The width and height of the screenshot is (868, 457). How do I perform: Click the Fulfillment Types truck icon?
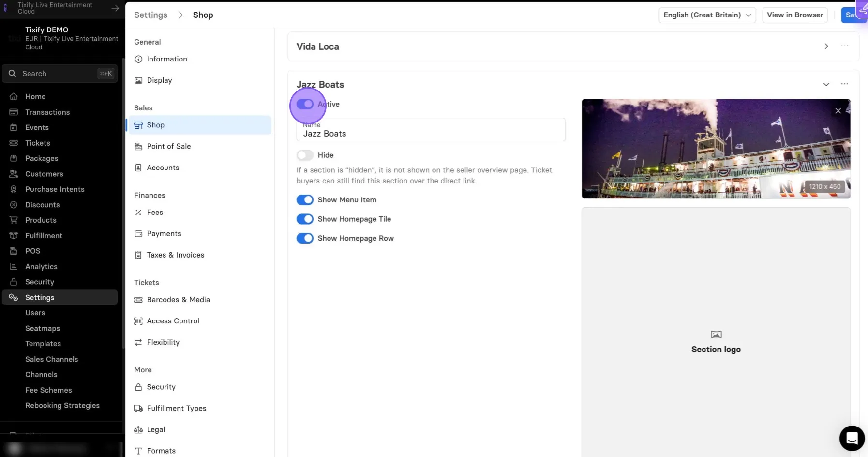pos(138,408)
